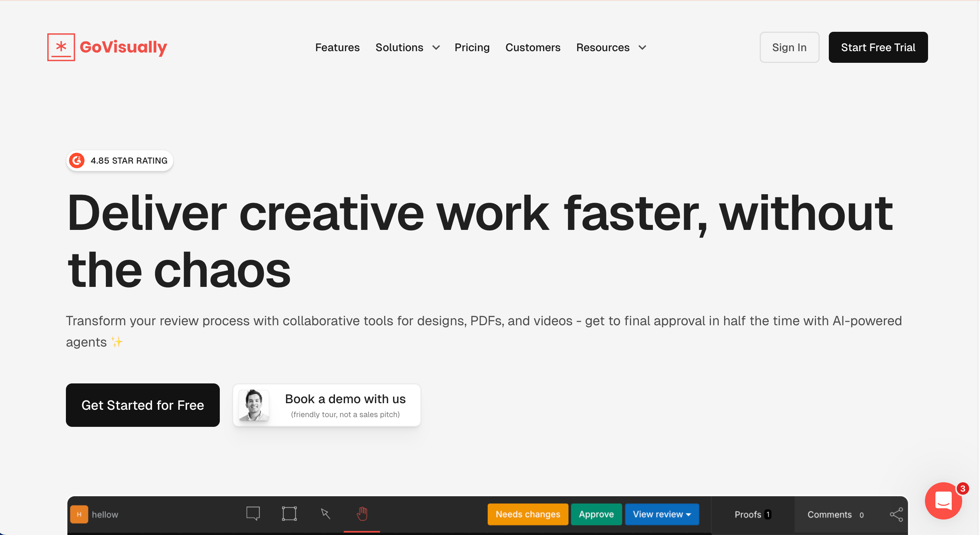The image size is (980, 535).
Task: Select the comment annotation tool icon
Action: (253, 514)
